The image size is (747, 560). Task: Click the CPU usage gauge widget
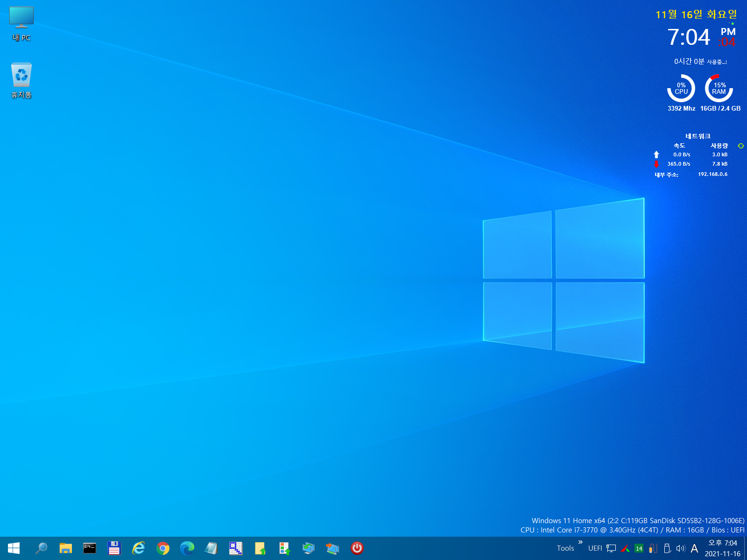681,88
